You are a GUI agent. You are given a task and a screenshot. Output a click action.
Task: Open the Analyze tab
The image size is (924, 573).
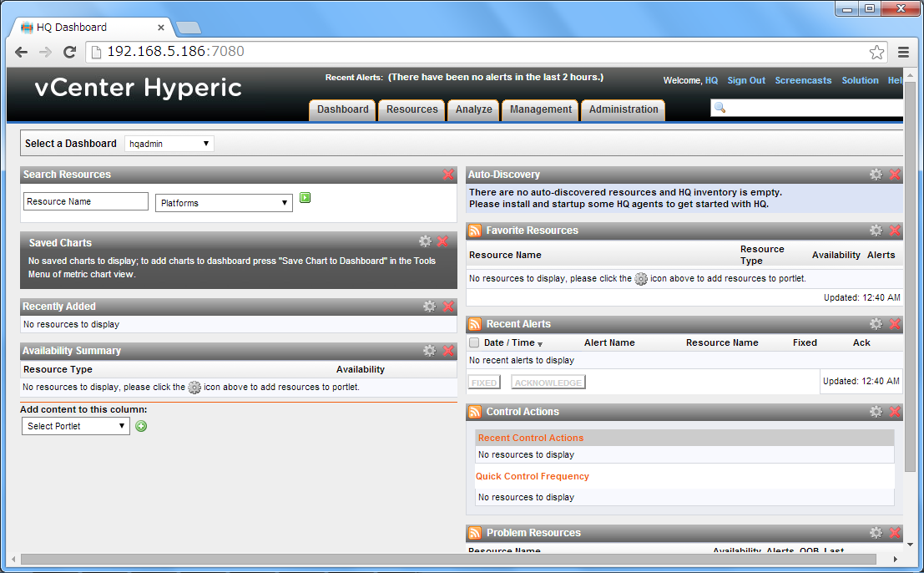[474, 109]
